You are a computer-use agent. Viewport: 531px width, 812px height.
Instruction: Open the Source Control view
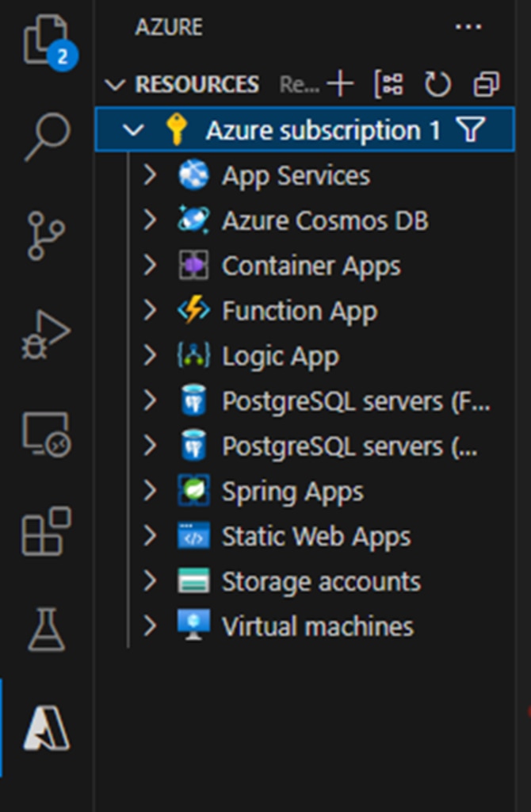pos(45,235)
